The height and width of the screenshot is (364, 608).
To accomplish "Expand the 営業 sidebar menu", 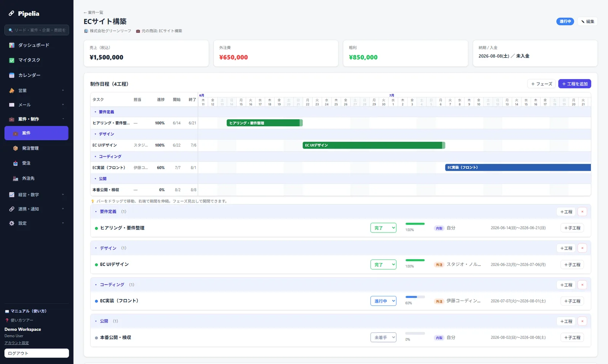I will [x=36, y=90].
